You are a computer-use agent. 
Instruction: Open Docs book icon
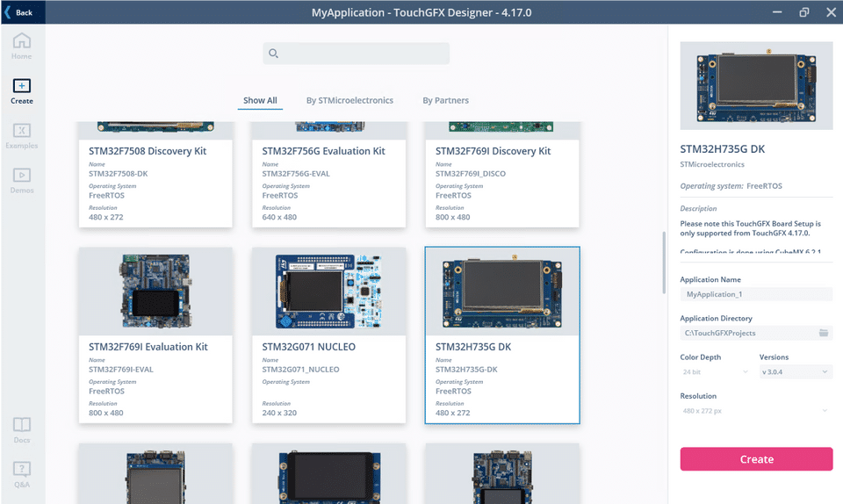[21, 424]
